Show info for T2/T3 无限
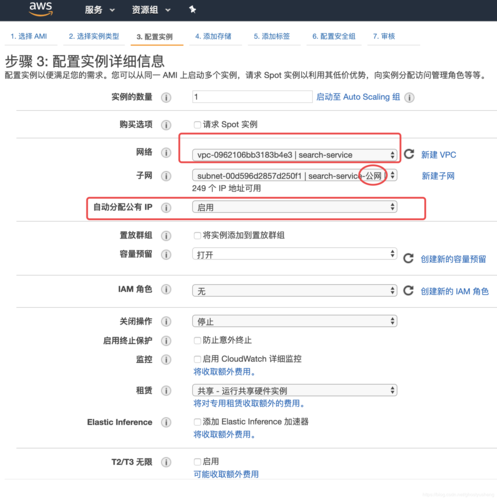This screenshot has width=497, height=500. tap(166, 462)
